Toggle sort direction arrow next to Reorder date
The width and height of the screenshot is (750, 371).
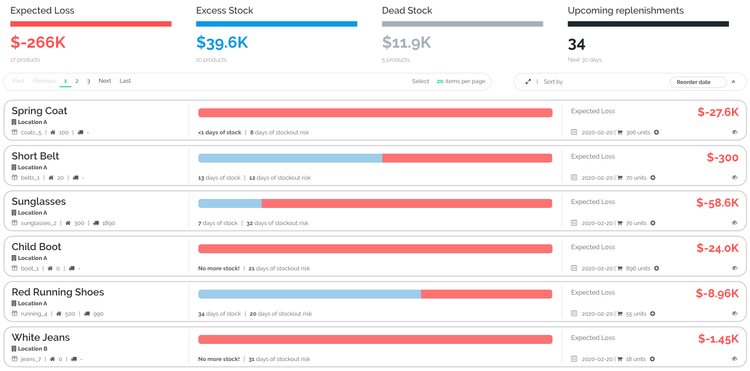(x=733, y=82)
